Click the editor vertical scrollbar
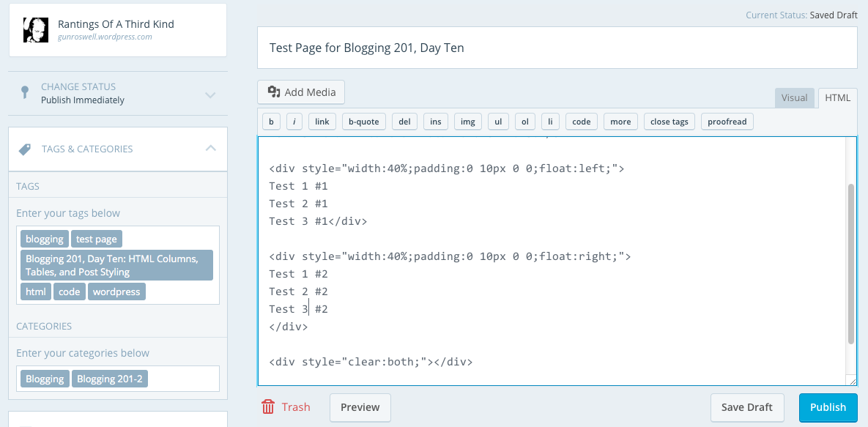This screenshot has width=868, height=427. point(850,264)
